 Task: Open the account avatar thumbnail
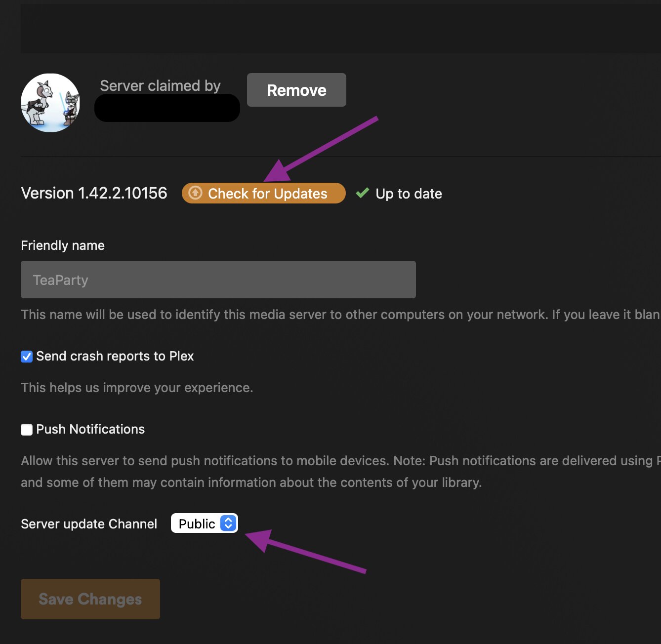tap(50, 103)
